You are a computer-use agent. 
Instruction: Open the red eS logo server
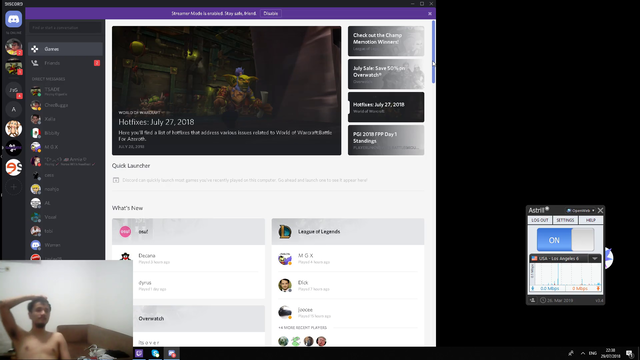tap(13, 167)
